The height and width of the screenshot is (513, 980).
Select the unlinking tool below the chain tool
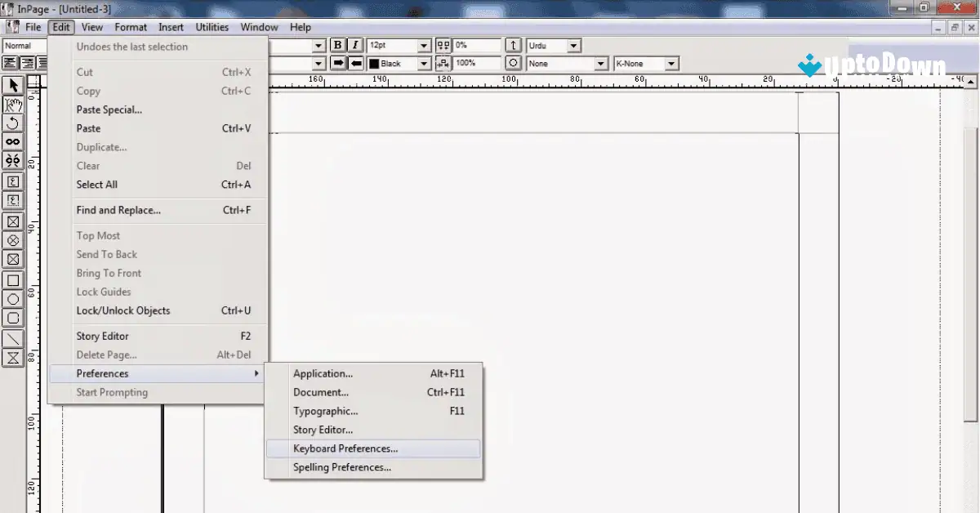pyautogui.click(x=11, y=160)
